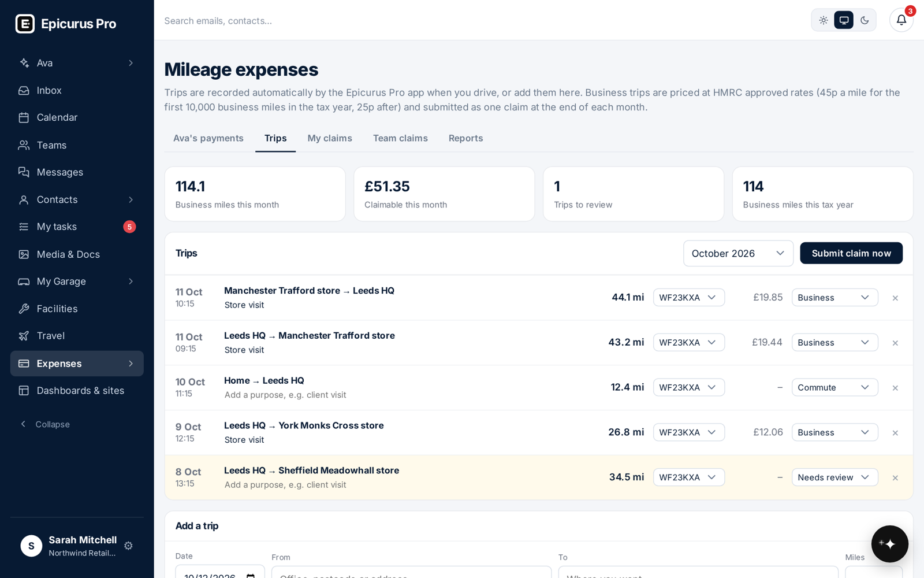The image size is (924, 578).
Task: Delete the 11 Oct 09:15 trip
Action: point(895,343)
